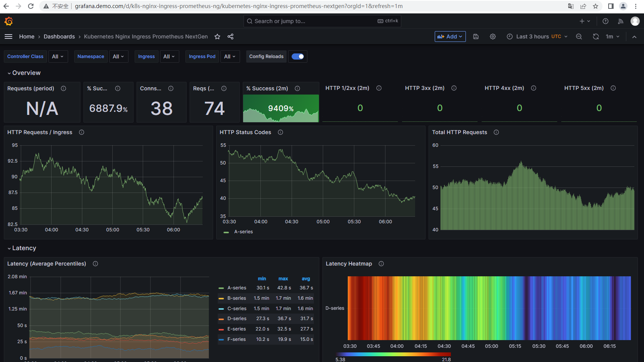Open dashboard settings gear

pos(493,37)
